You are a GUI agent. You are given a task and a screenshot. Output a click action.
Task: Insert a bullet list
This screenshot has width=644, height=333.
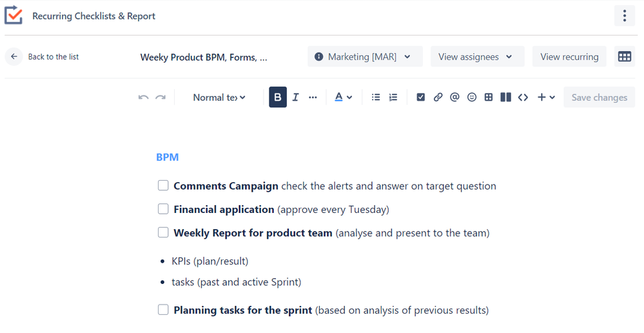(376, 97)
